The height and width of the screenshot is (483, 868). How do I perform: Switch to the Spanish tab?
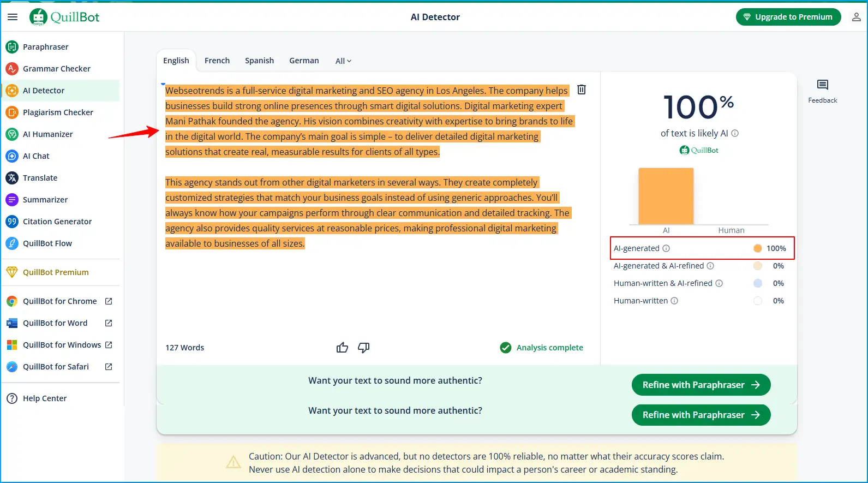[x=260, y=61]
